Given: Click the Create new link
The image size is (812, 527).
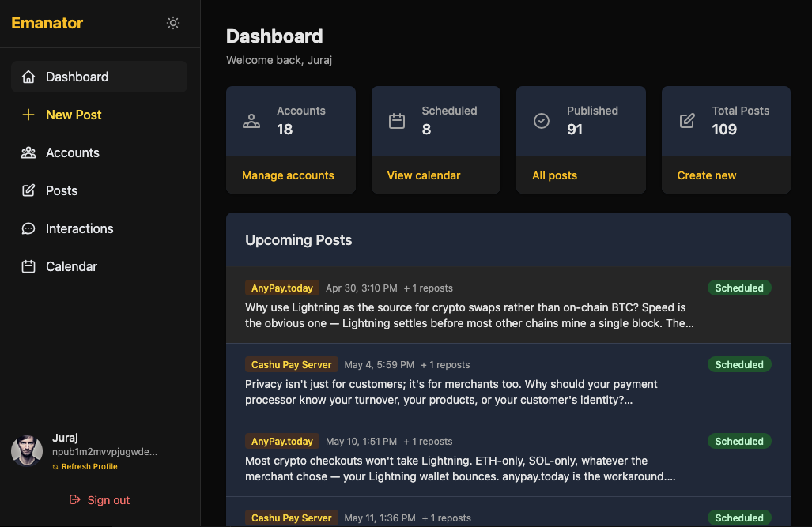Looking at the screenshot, I should point(707,175).
